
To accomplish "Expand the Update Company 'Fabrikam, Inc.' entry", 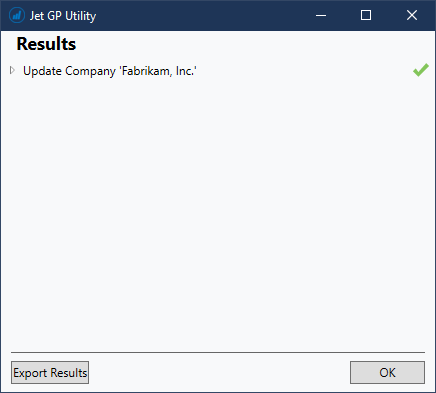I will point(12,70).
